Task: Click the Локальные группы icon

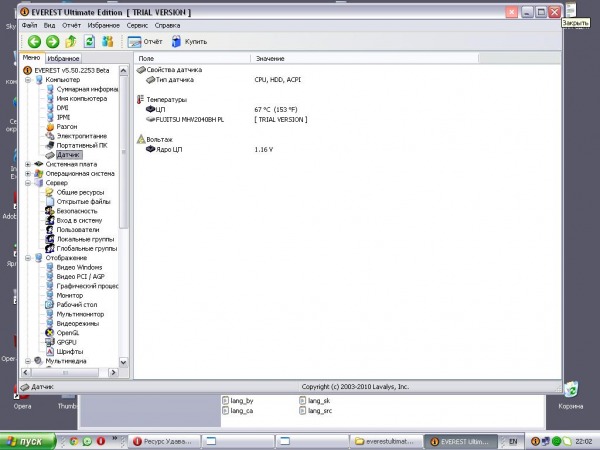Action: (x=50, y=239)
